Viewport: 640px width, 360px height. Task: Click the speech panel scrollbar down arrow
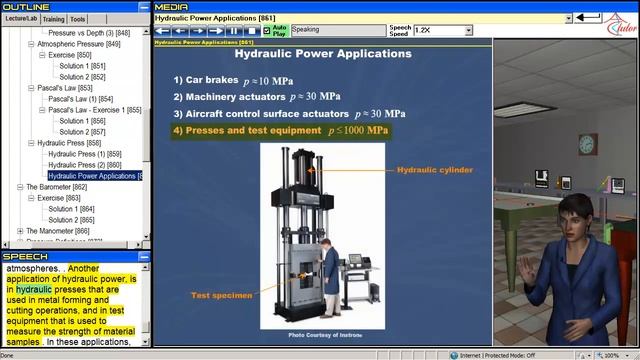[x=146, y=342]
